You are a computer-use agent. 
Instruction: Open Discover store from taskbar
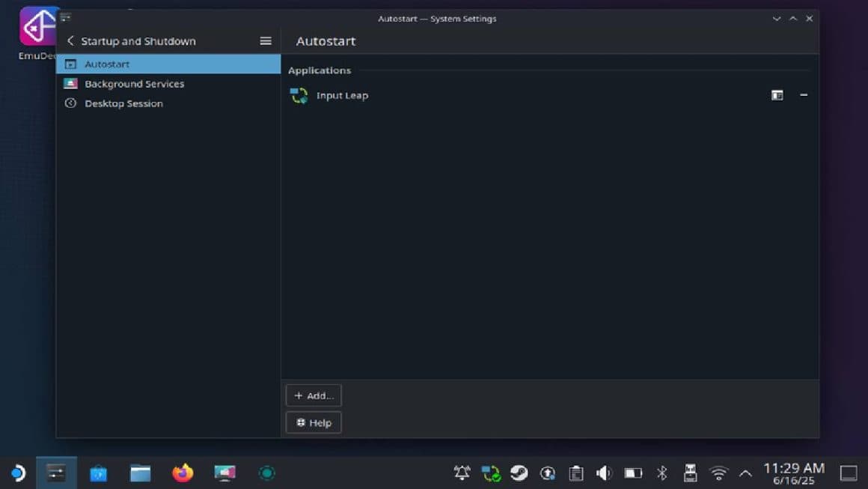pyautogui.click(x=99, y=473)
